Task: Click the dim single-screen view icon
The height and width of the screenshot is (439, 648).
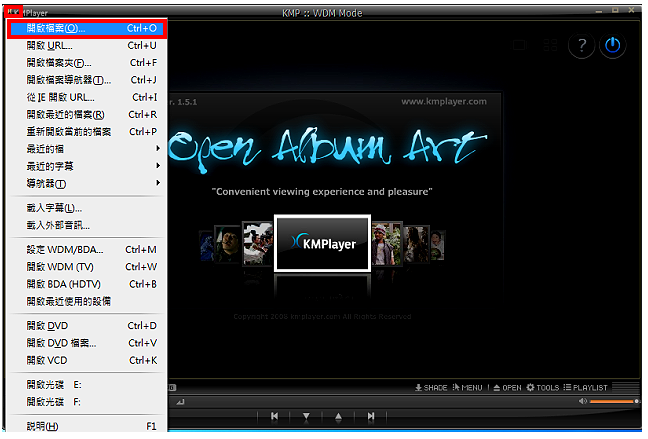Action: pos(519,45)
